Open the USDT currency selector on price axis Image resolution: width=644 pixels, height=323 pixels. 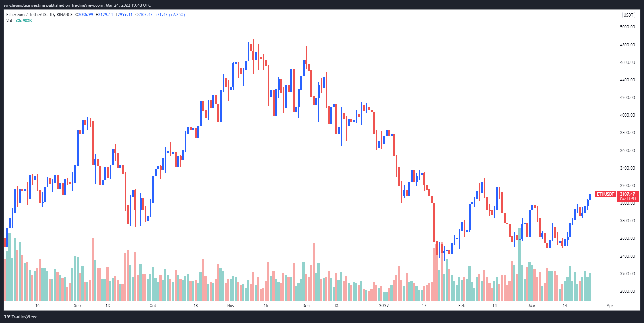tap(628, 15)
